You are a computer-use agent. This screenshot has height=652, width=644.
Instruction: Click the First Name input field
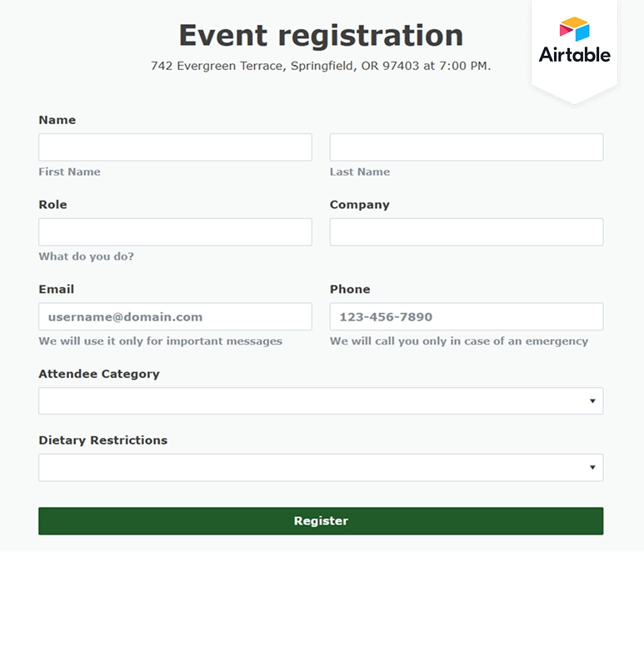pos(175,147)
